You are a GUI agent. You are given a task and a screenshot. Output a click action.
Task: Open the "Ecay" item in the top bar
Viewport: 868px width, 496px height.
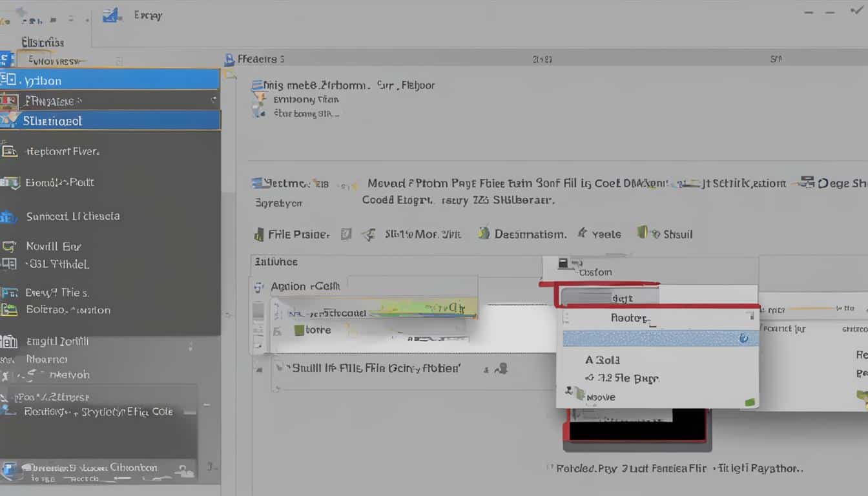pos(147,15)
